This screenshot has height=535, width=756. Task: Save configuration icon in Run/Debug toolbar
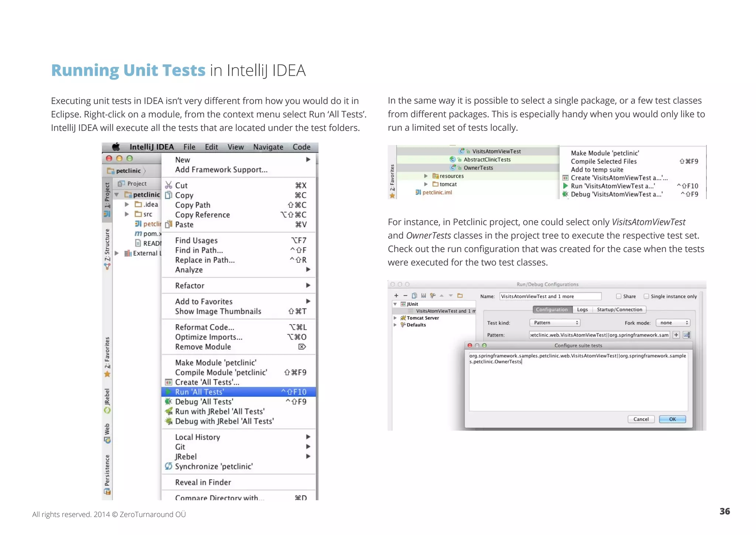(x=423, y=296)
